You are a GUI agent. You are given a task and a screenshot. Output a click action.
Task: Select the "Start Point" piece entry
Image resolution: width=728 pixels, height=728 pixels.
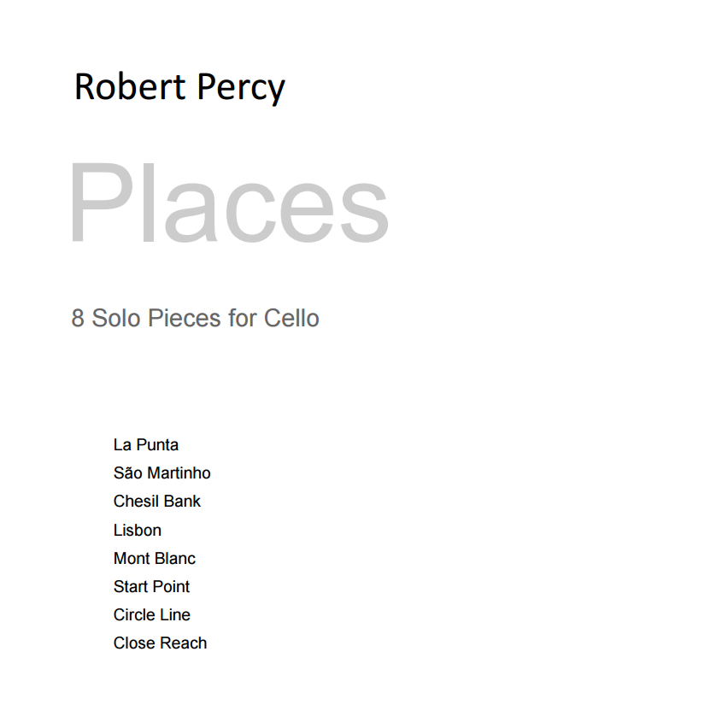[151, 587]
